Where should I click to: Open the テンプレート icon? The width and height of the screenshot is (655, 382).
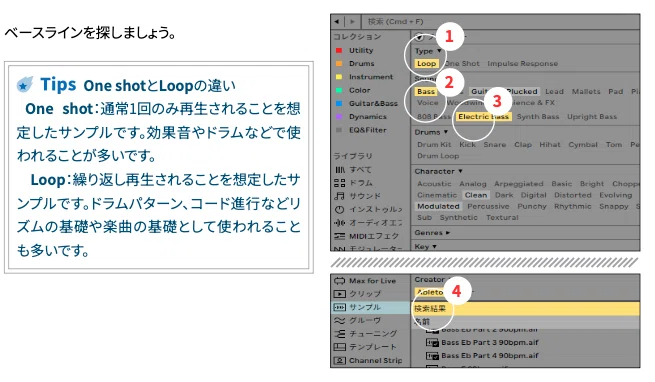coord(340,347)
